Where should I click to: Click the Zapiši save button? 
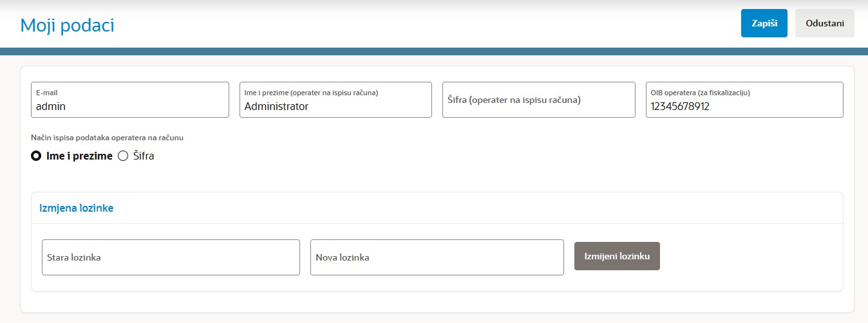pos(764,23)
